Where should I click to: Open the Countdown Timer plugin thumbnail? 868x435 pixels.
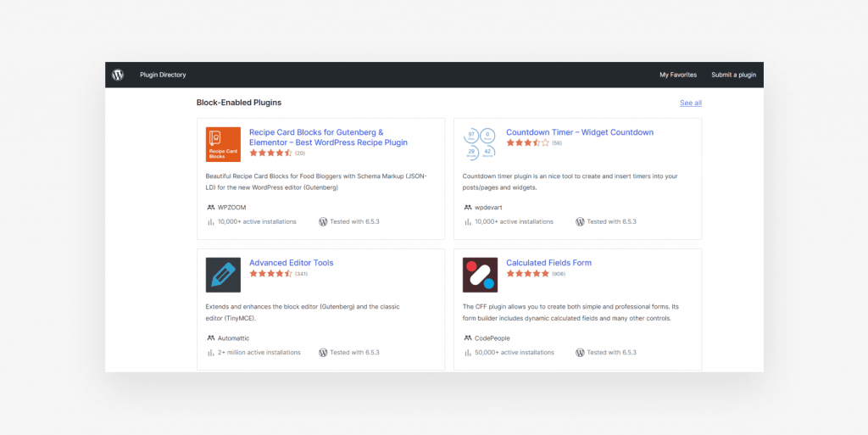[x=480, y=144]
